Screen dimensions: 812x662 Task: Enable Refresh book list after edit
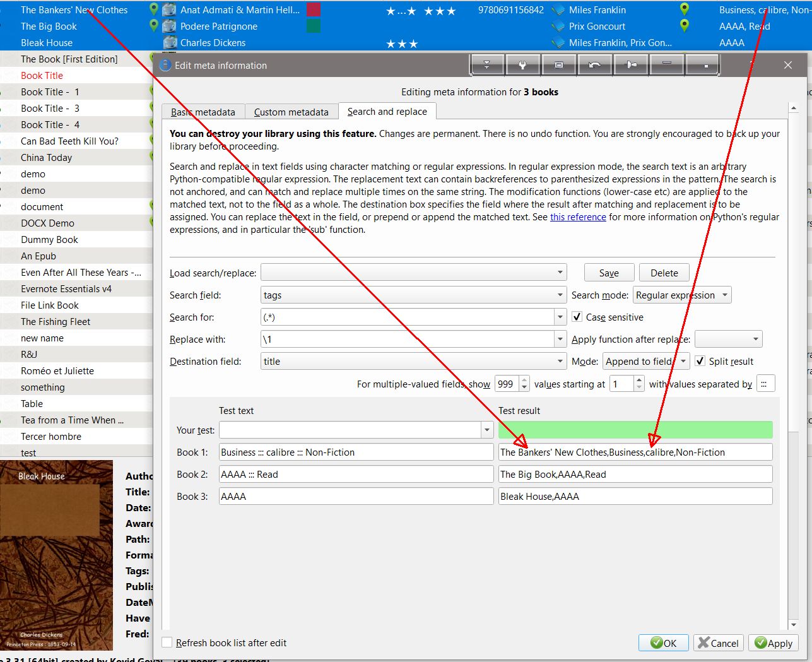[x=167, y=642]
